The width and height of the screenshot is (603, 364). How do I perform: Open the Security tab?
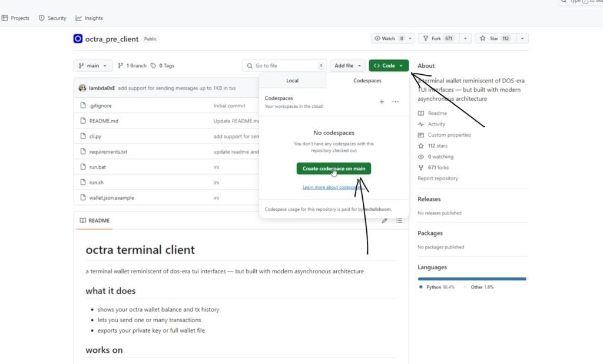tap(52, 18)
